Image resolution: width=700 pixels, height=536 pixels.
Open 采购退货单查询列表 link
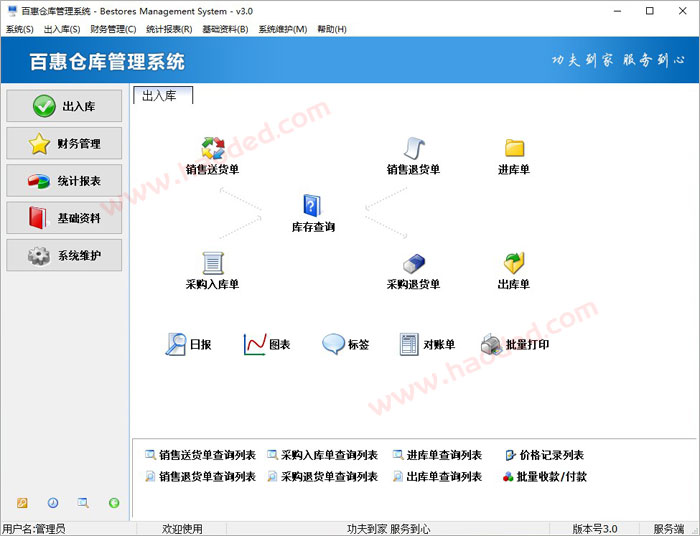[322, 476]
